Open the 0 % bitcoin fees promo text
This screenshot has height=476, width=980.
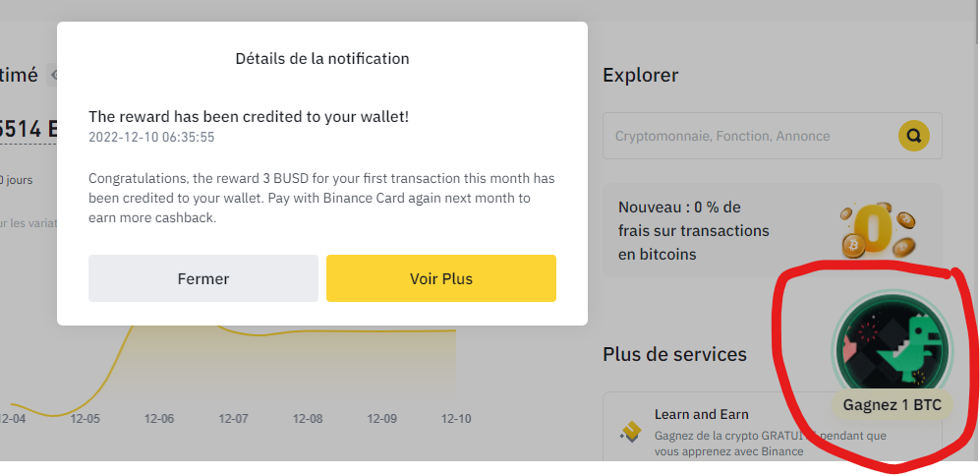693,230
